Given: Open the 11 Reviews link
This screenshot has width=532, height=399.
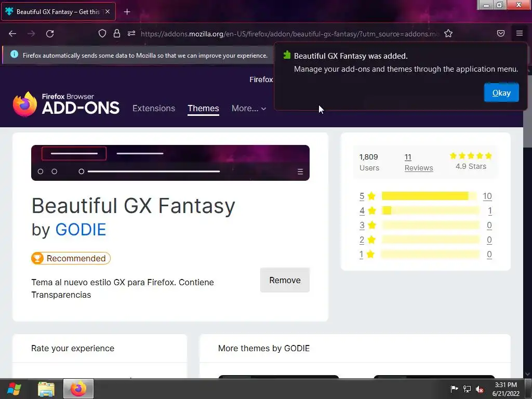Looking at the screenshot, I should (419, 163).
